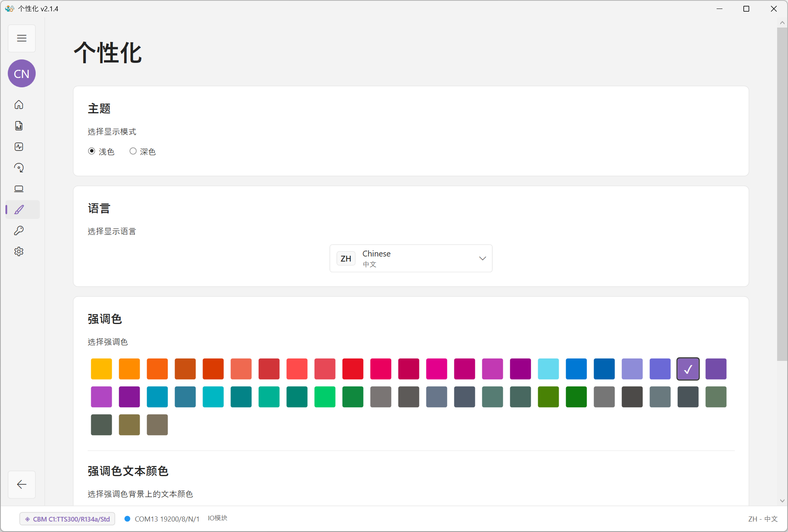The height and width of the screenshot is (532, 788).
Task: Select the 浅色 light theme radio button
Action: click(x=92, y=151)
